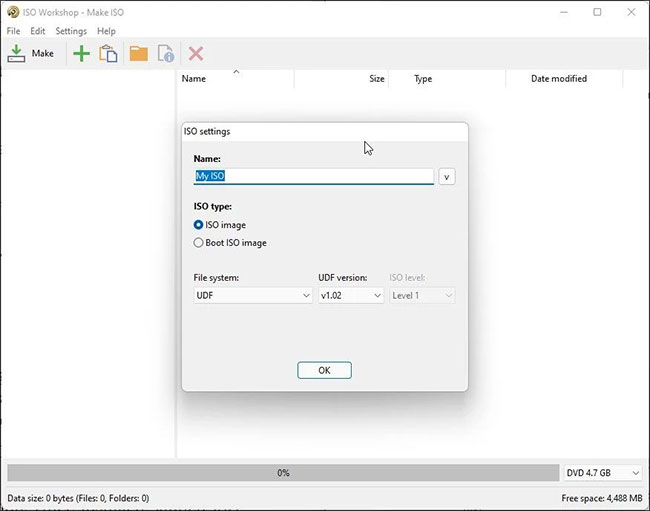This screenshot has height=511, width=650.
Task: Open the Help menu
Action: (x=106, y=31)
